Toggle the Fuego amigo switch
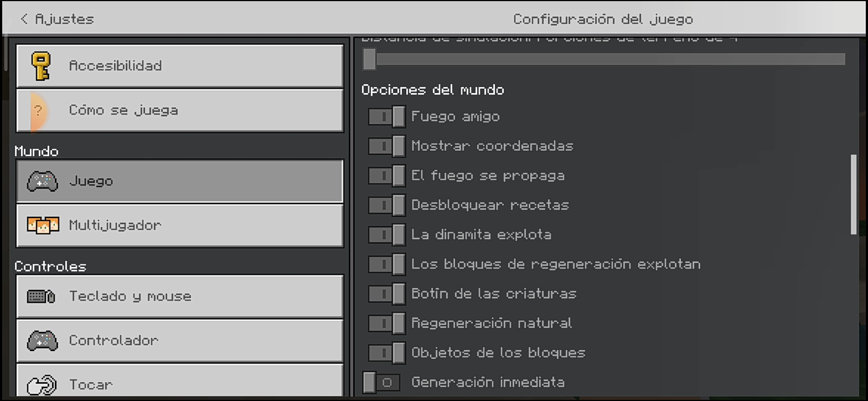This screenshot has height=401, width=868. coord(387,117)
